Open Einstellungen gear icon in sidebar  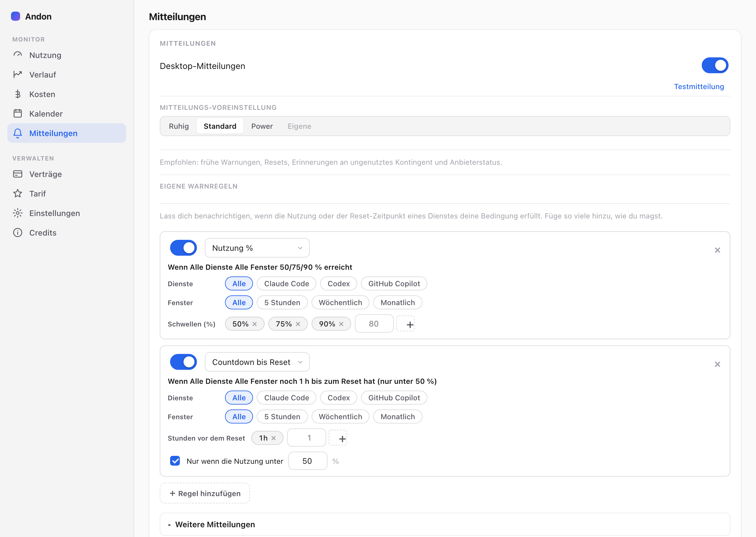[17, 213]
